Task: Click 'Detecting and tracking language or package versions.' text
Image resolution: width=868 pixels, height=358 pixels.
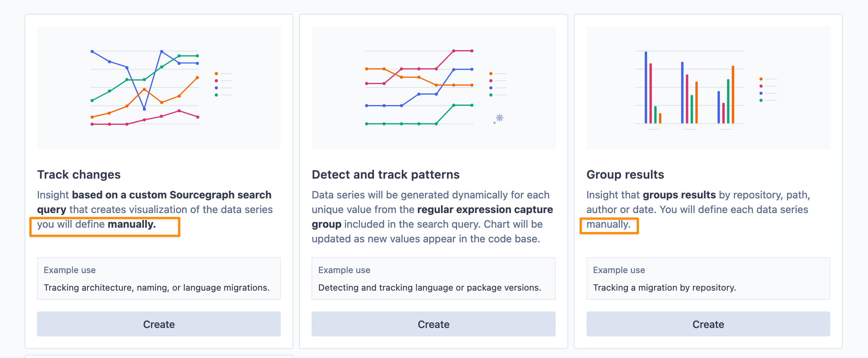Action: [x=430, y=288]
